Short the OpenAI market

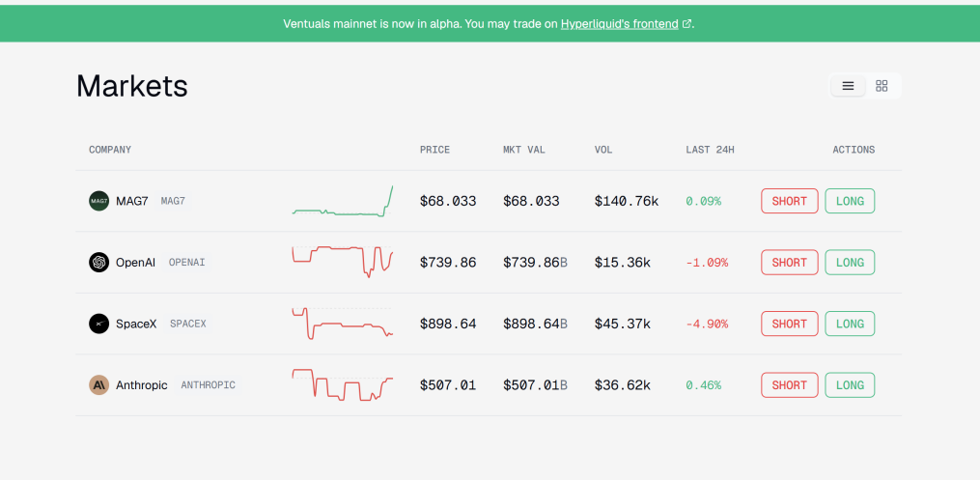point(789,262)
